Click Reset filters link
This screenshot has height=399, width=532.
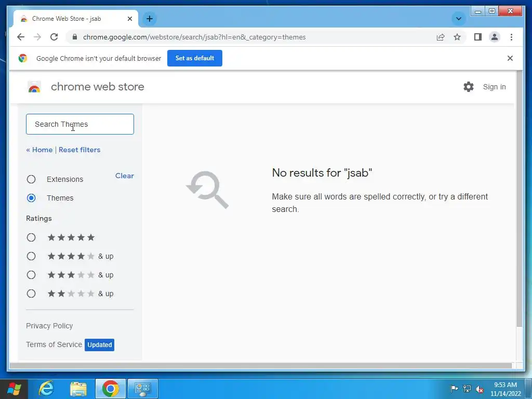point(79,150)
